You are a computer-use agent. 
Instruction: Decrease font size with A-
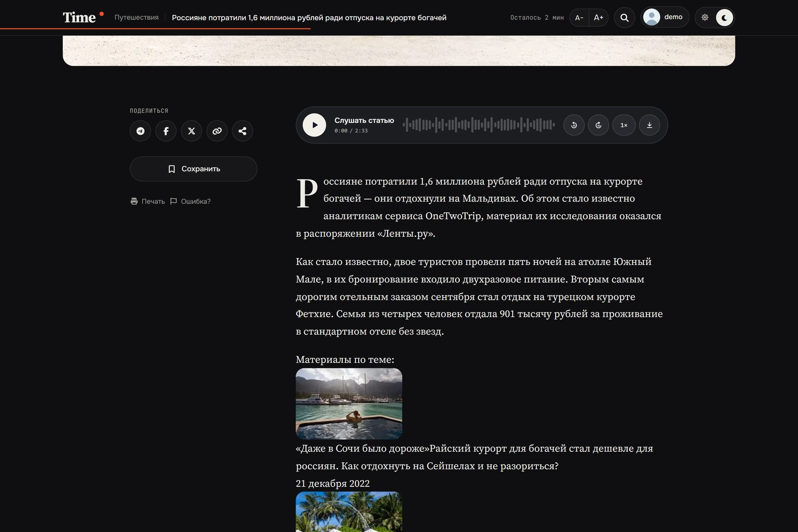click(x=579, y=17)
